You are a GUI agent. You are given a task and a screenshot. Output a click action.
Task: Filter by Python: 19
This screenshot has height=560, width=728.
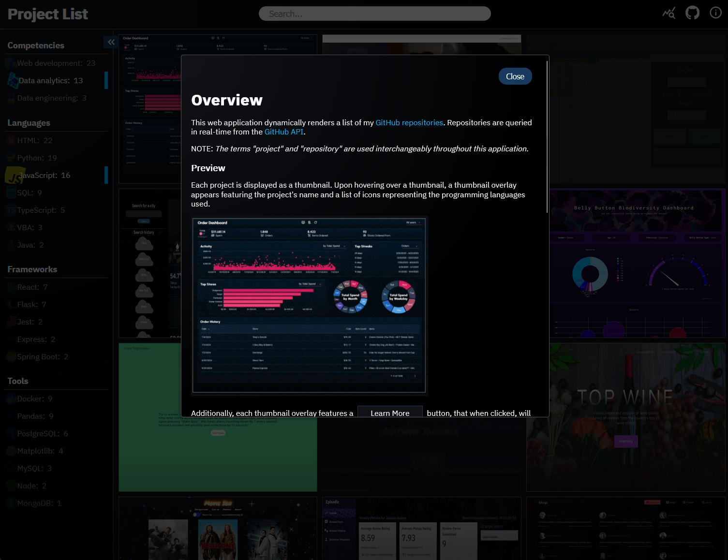(x=56, y=158)
